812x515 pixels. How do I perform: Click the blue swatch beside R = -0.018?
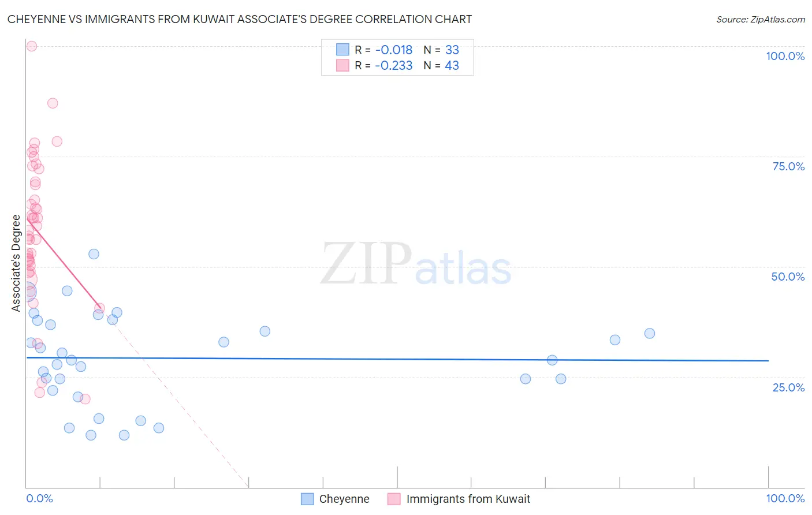(x=342, y=50)
